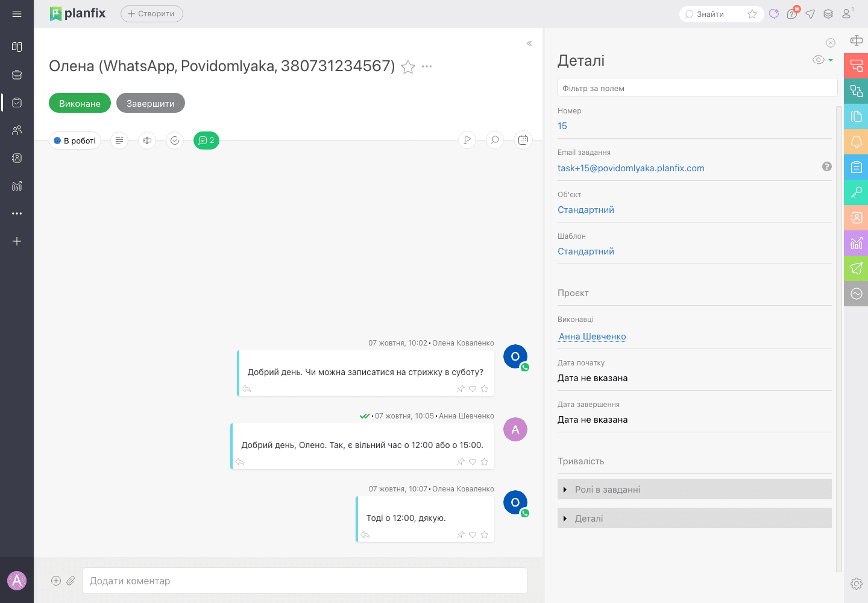
Task: Open the user profile menu in top bar
Action: (848, 13)
